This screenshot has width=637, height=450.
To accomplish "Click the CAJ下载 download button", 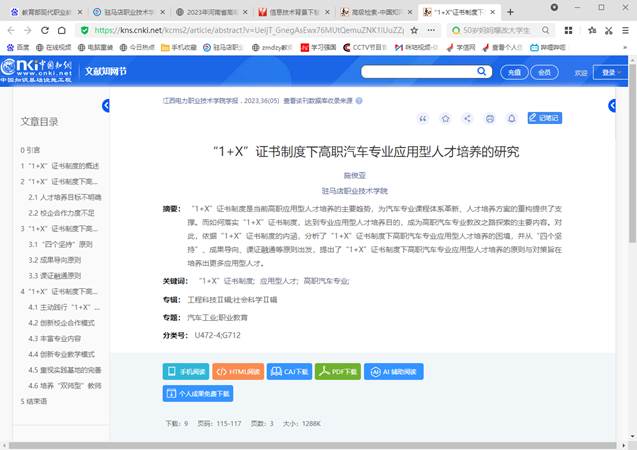I will tap(289, 372).
